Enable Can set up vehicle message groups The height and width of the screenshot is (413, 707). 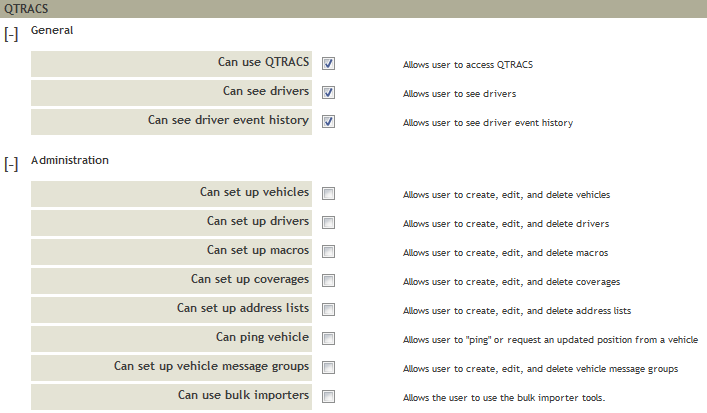328,367
